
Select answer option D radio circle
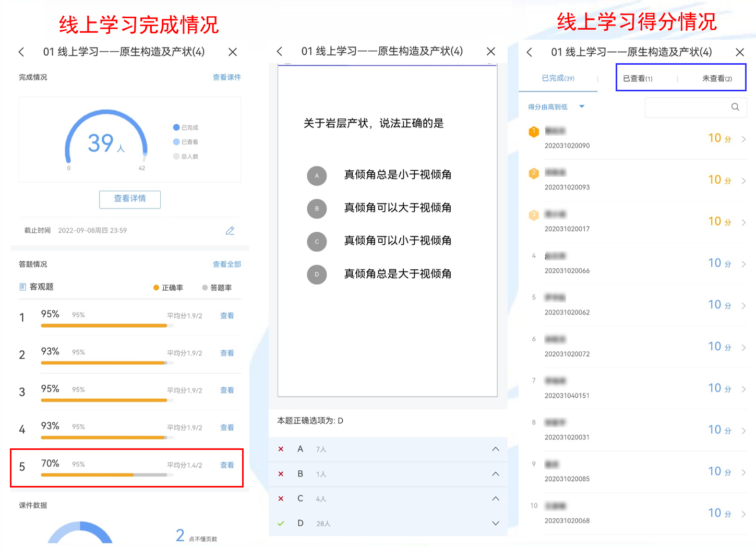pos(317,275)
